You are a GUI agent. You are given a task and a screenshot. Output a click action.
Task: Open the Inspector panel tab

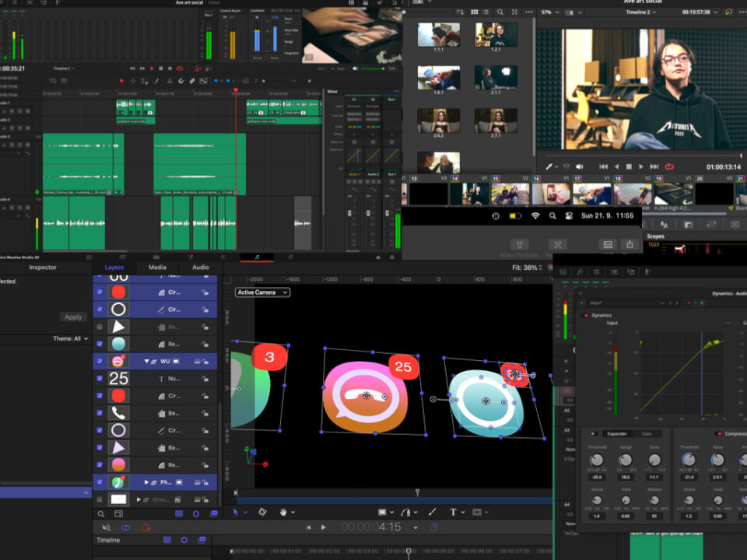[43, 267]
